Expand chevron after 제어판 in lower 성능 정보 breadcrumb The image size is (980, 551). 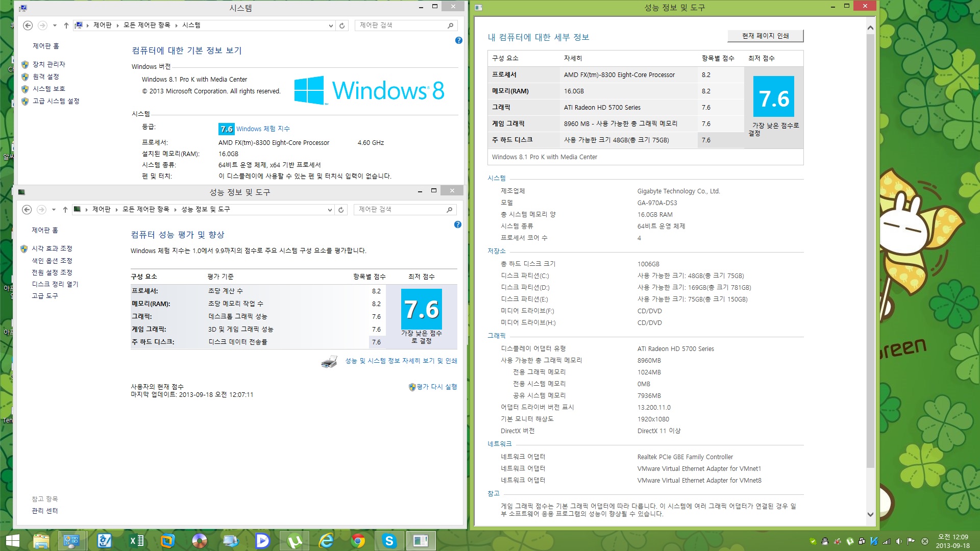116,210
